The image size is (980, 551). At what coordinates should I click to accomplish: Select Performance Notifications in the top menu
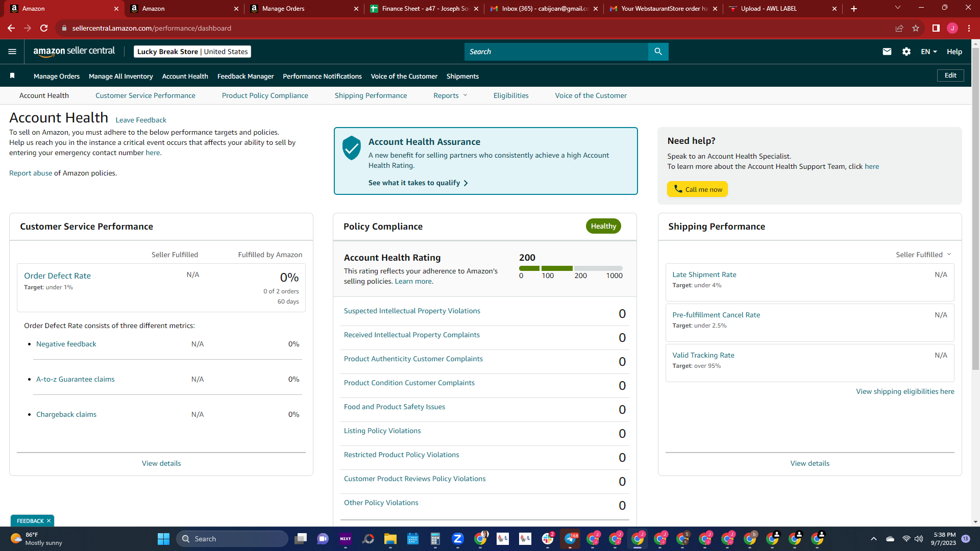[x=323, y=76]
